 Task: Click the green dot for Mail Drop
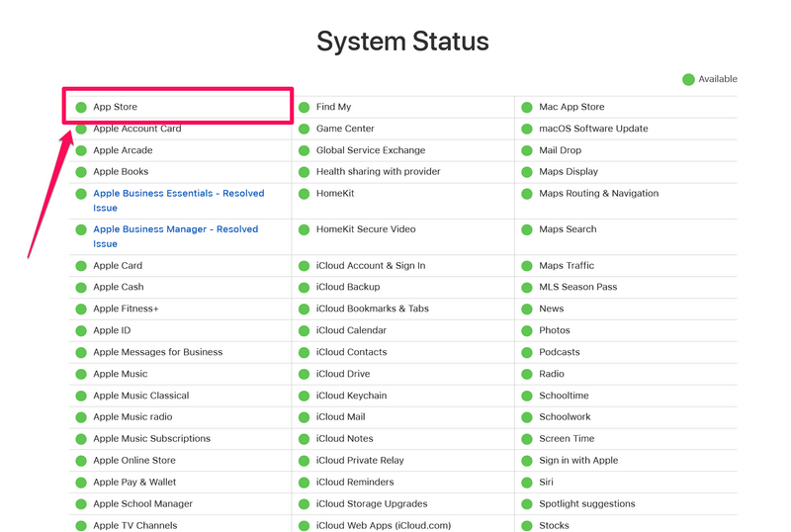[527, 150]
